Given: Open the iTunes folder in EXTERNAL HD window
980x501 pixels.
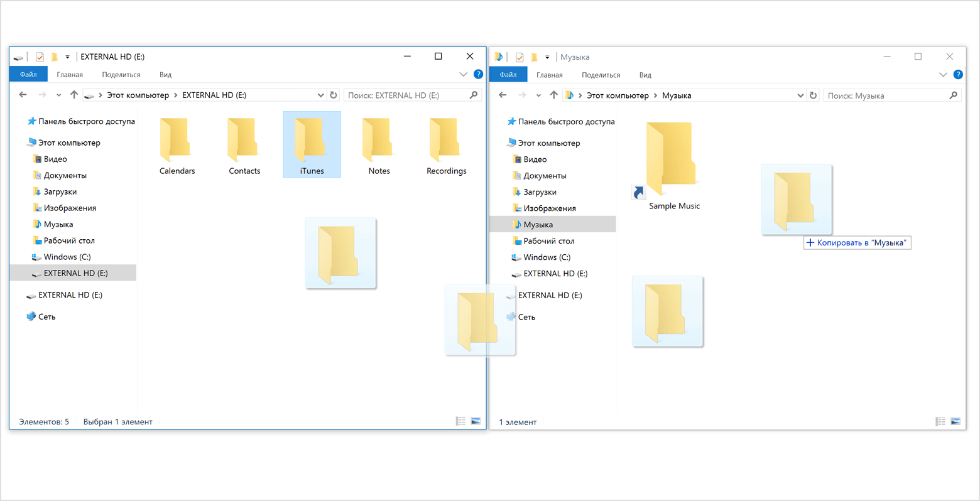Looking at the screenshot, I should tap(312, 144).
